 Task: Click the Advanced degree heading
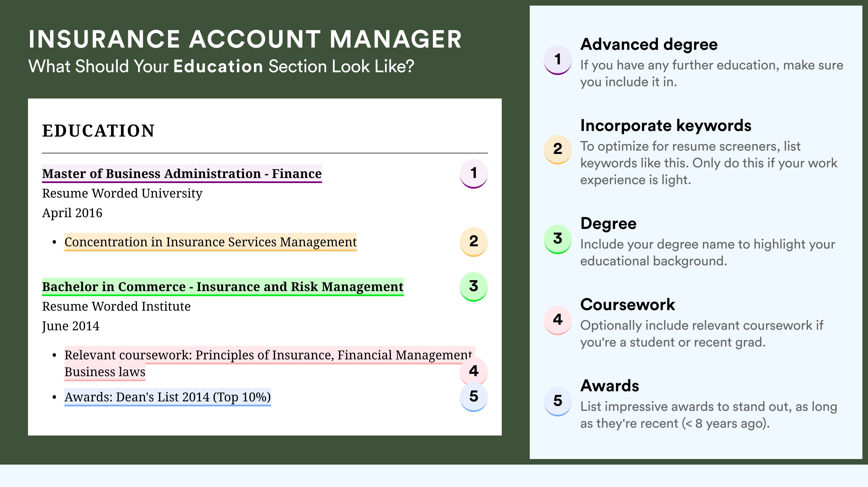(649, 45)
